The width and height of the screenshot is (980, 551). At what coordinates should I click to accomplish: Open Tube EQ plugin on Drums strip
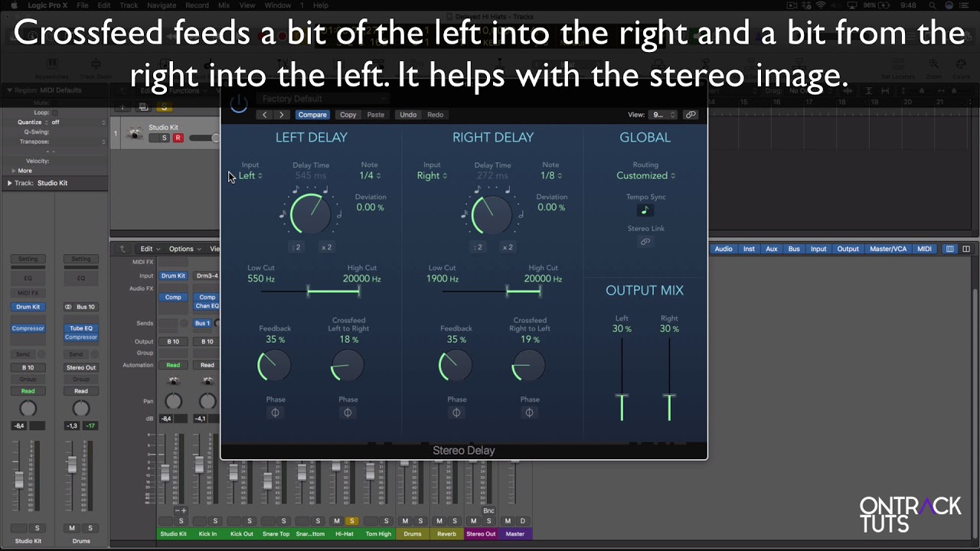[x=80, y=328]
